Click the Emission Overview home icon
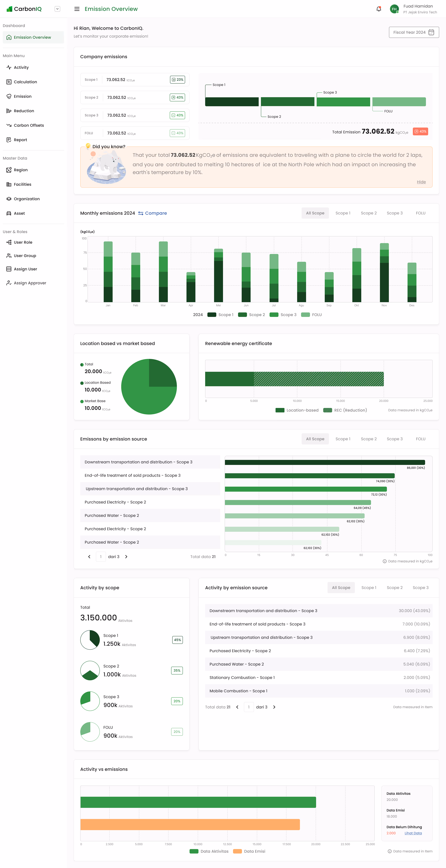This screenshot has width=446, height=868. coord(9,37)
